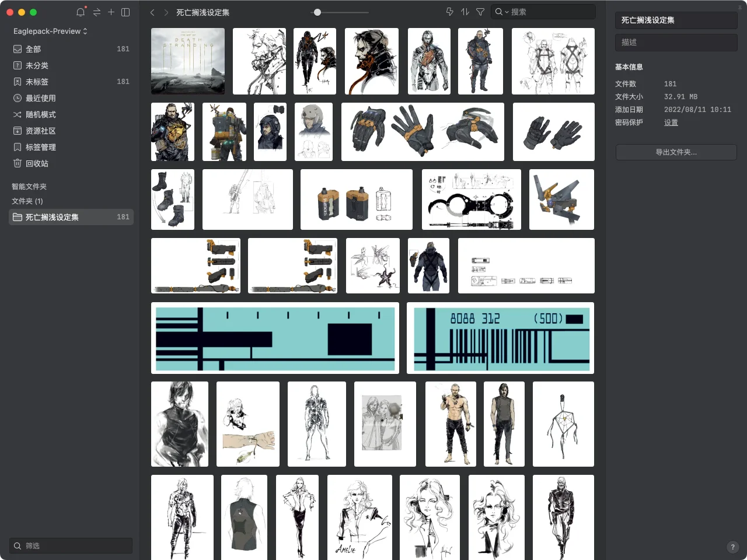The width and height of the screenshot is (747, 560).
Task: Click the 文件夹 (1) section header
Action: tap(27, 201)
